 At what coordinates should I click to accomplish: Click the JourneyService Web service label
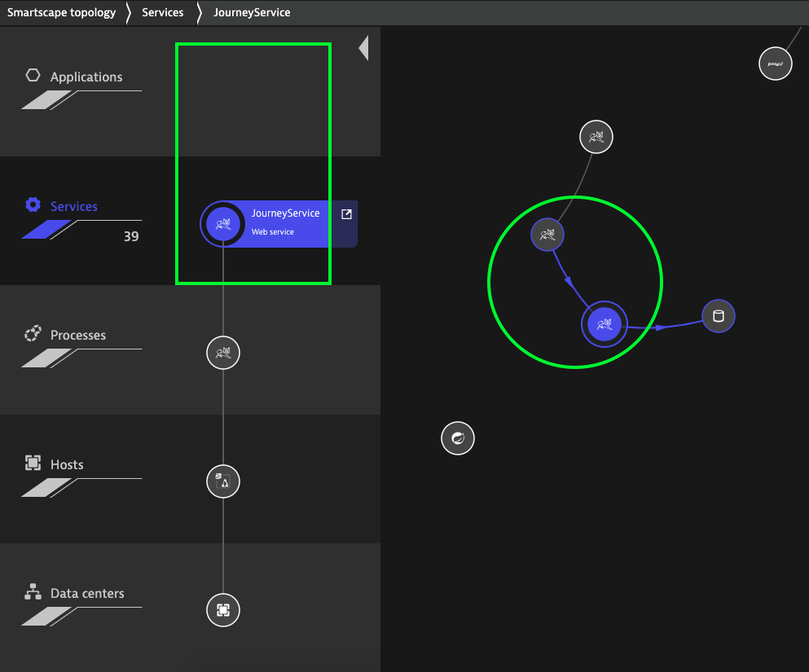285,222
